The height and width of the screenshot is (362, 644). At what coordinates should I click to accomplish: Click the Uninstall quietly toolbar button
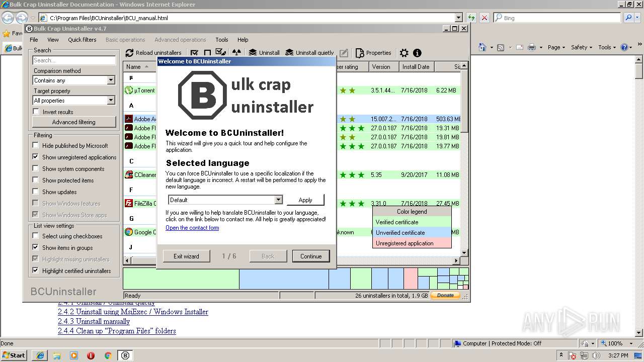pyautogui.click(x=309, y=53)
